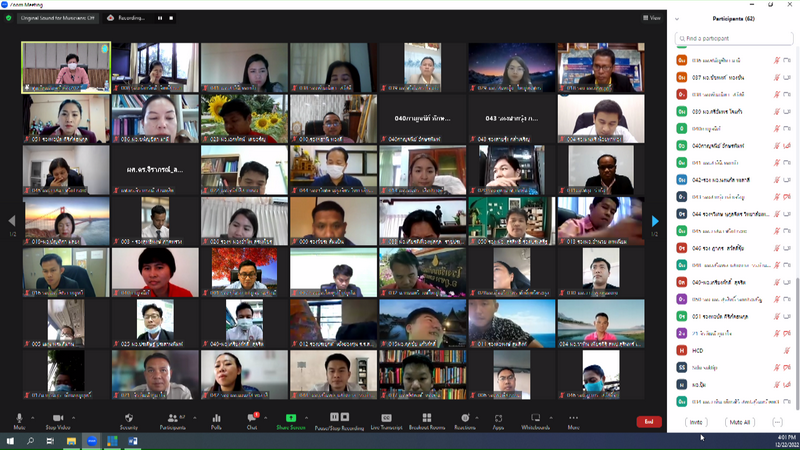800x450 pixels.
Task: Open Share Screen advanced options caret
Action: tap(306, 418)
